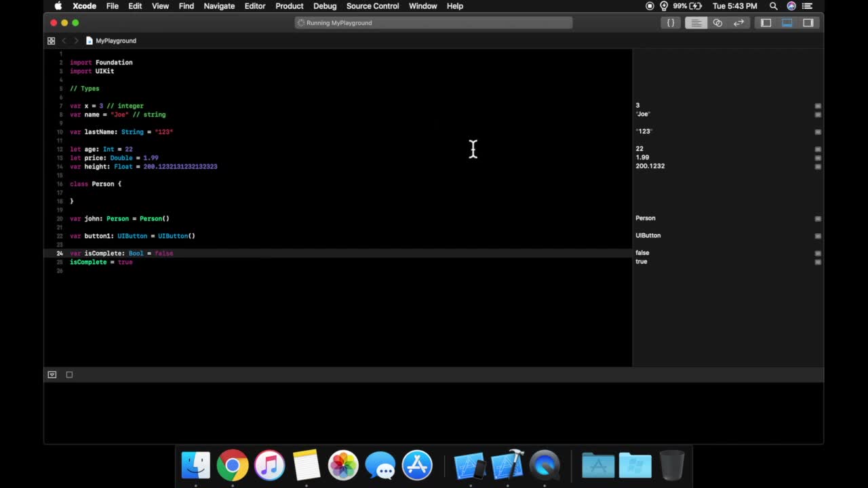The width and height of the screenshot is (868, 488).
Task: Show quick look result for "123"
Action: [x=818, y=131]
